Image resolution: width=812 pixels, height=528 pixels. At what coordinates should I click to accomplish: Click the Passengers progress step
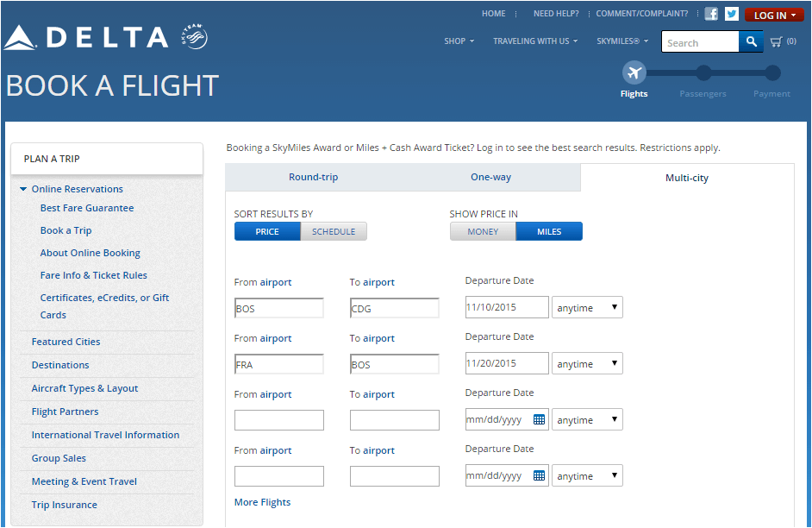click(703, 73)
